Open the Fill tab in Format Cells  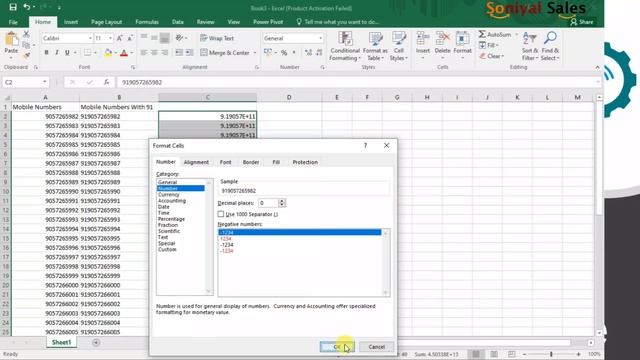(276, 162)
